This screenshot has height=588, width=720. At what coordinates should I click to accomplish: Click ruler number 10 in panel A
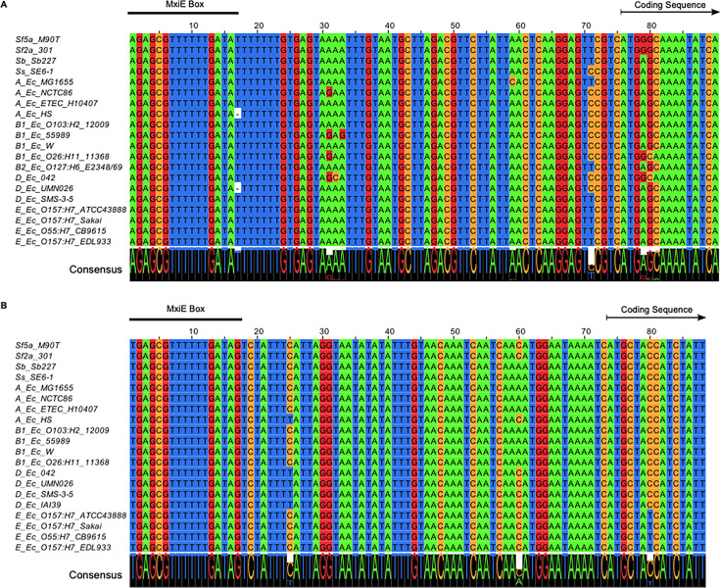(193, 25)
